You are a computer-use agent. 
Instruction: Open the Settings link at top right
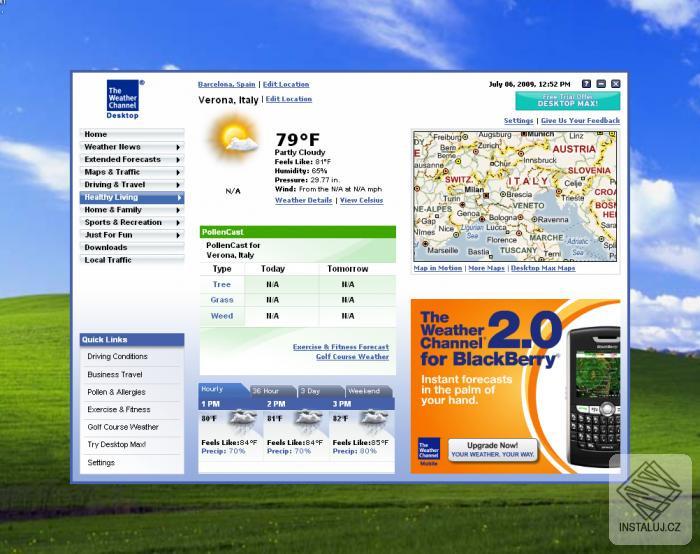[518, 121]
